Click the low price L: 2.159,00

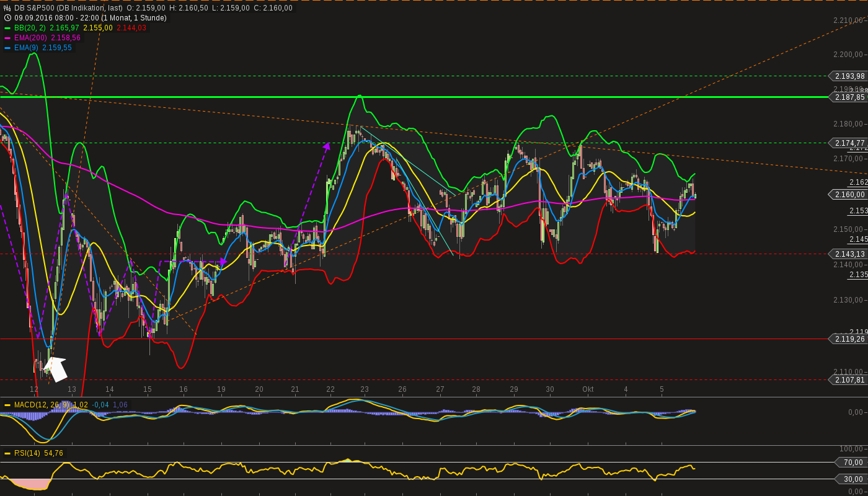click(231, 8)
